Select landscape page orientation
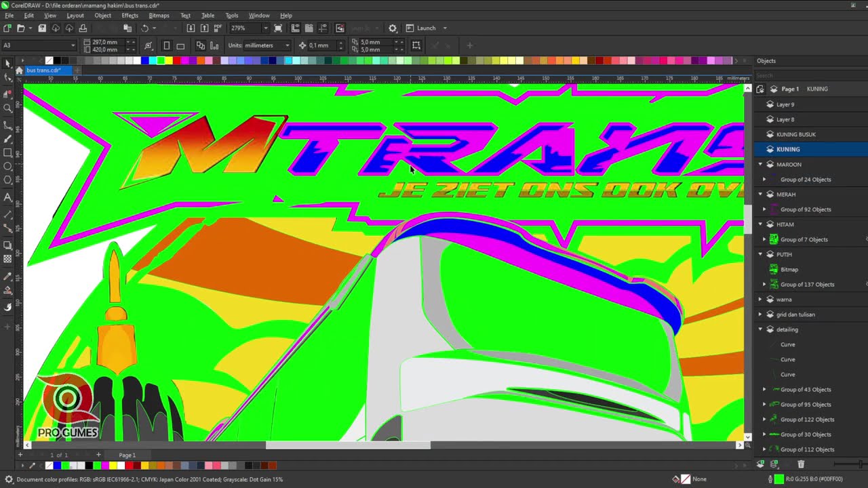 (x=180, y=45)
